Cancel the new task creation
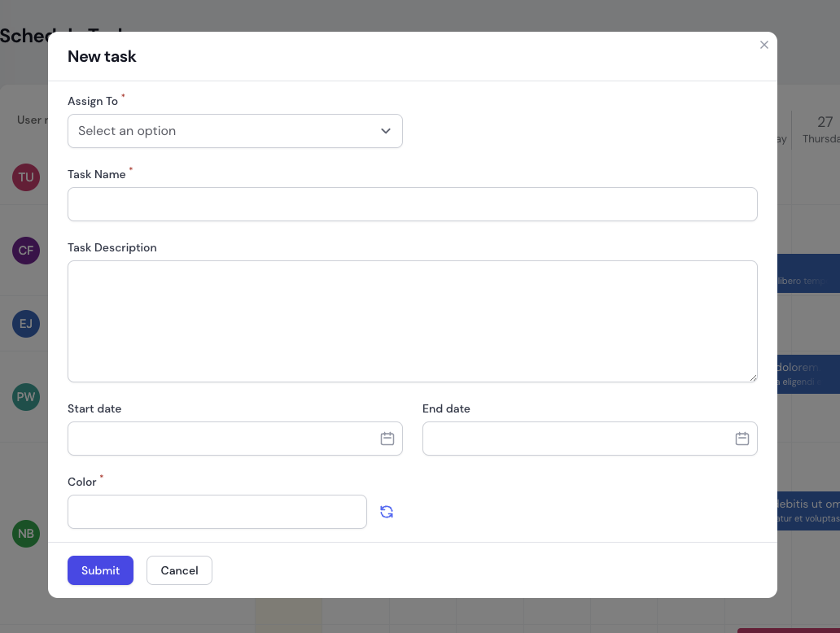Screen dimensions: 840x633 tap(179, 570)
